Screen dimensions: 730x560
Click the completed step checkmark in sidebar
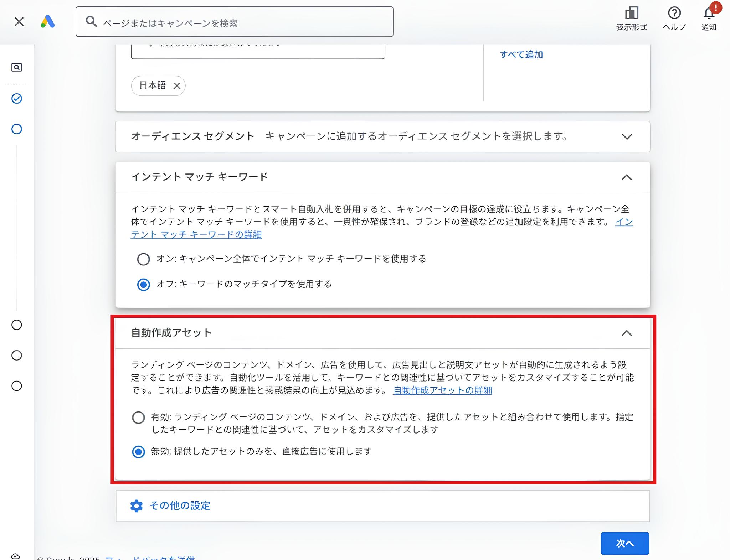(x=16, y=99)
